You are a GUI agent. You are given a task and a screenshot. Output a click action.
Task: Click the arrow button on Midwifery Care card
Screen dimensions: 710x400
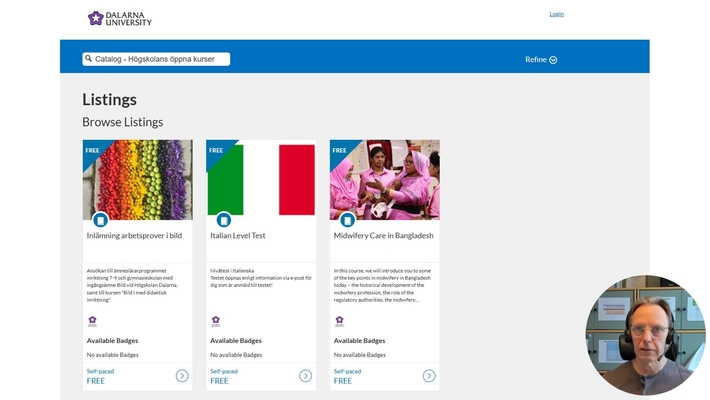pos(429,376)
